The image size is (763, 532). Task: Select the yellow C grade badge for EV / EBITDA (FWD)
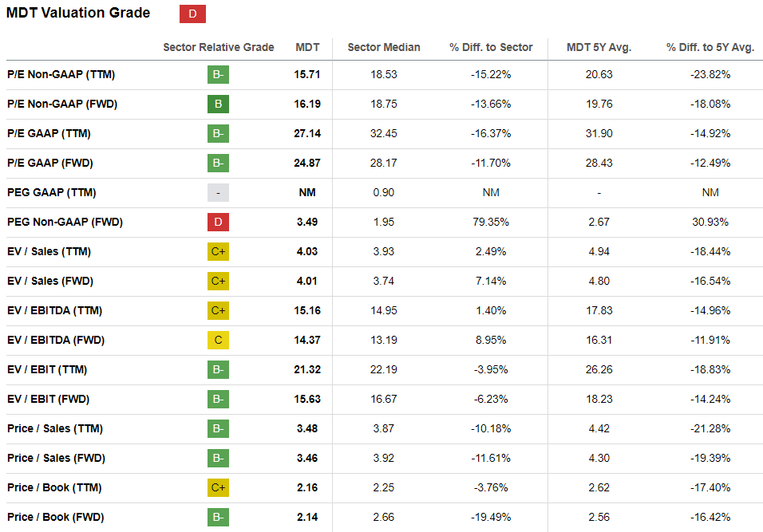click(218, 340)
